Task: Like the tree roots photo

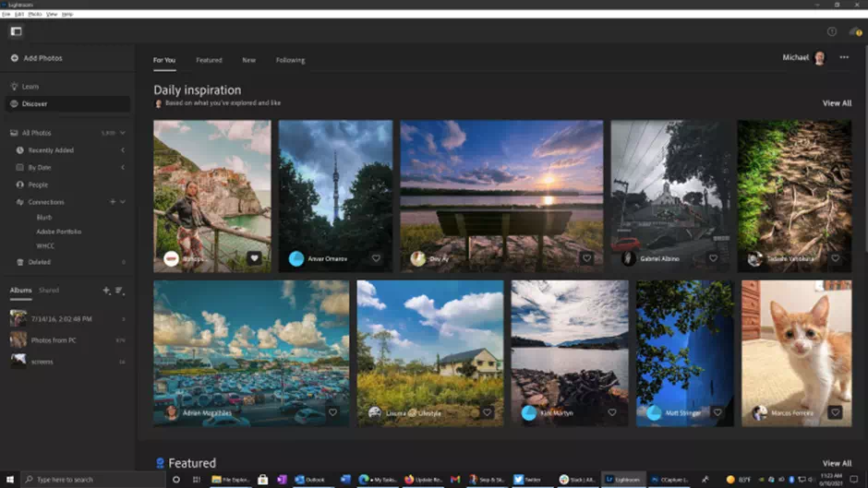Action: click(x=835, y=258)
